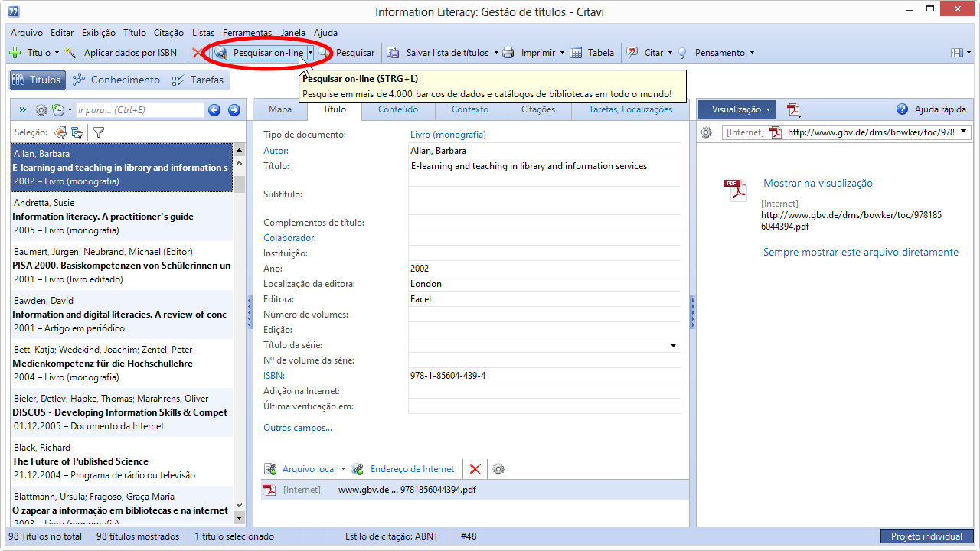
Task: Open the Arquivo menu
Action: 27,33
